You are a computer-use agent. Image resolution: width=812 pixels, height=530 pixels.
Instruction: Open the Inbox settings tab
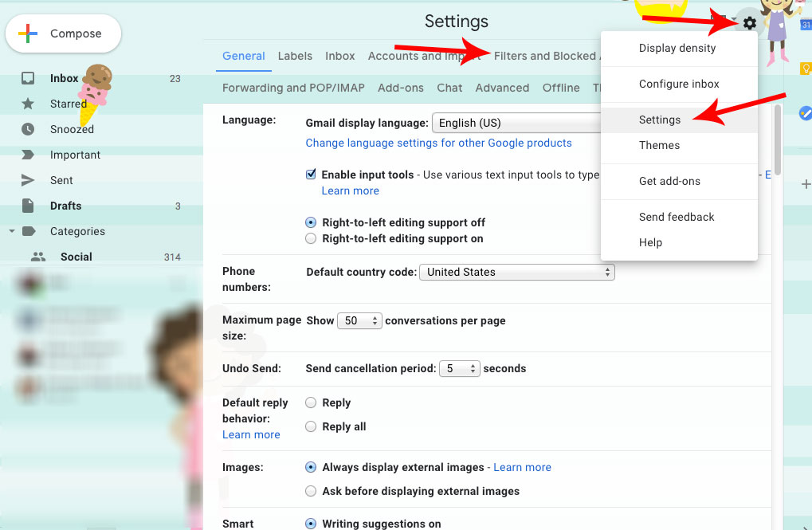tap(340, 56)
